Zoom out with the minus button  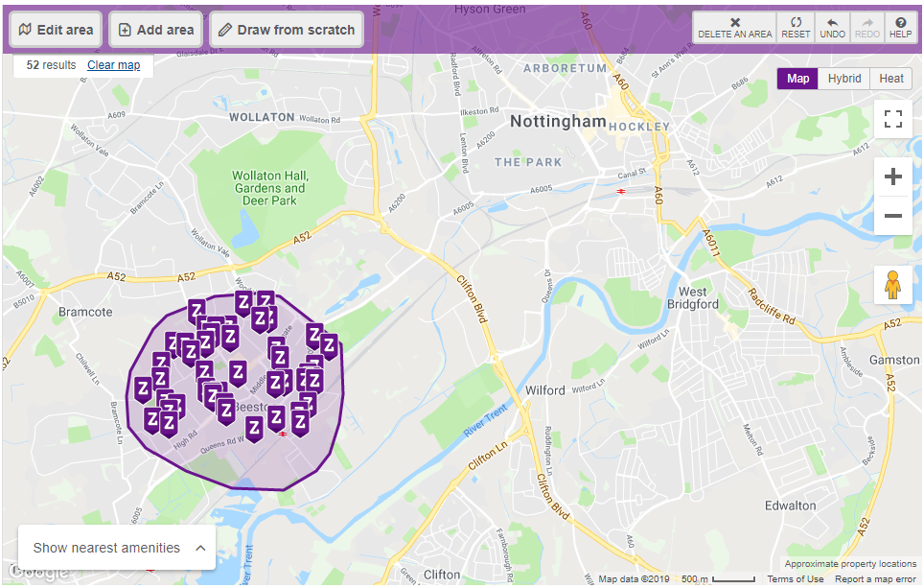pyautogui.click(x=893, y=216)
